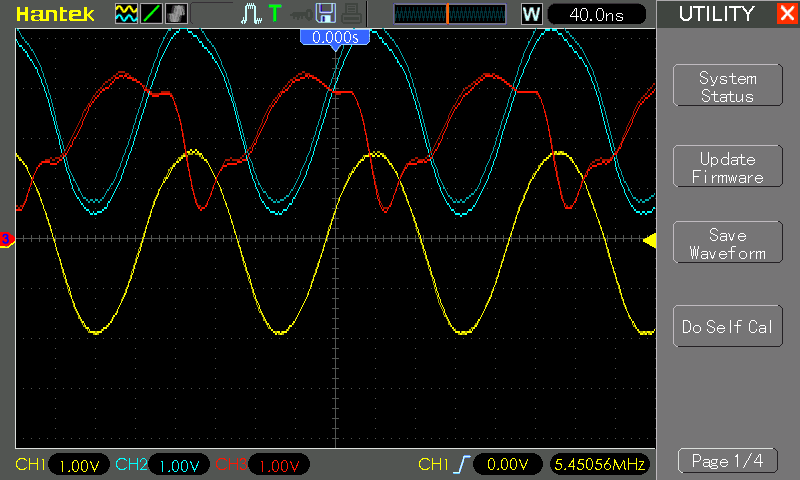Screen dimensions: 800x480
Task: Click the W window timebase icon
Action: point(531,14)
